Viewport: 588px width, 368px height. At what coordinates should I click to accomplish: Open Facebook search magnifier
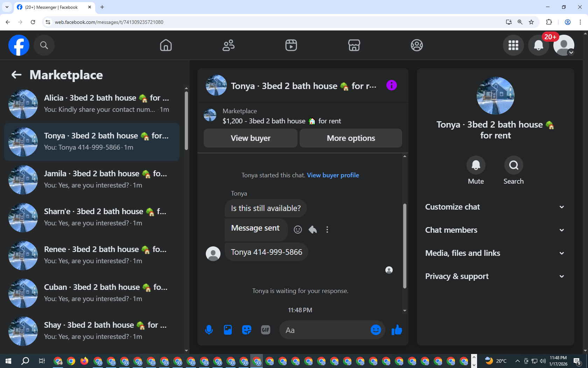[x=44, y=45]
